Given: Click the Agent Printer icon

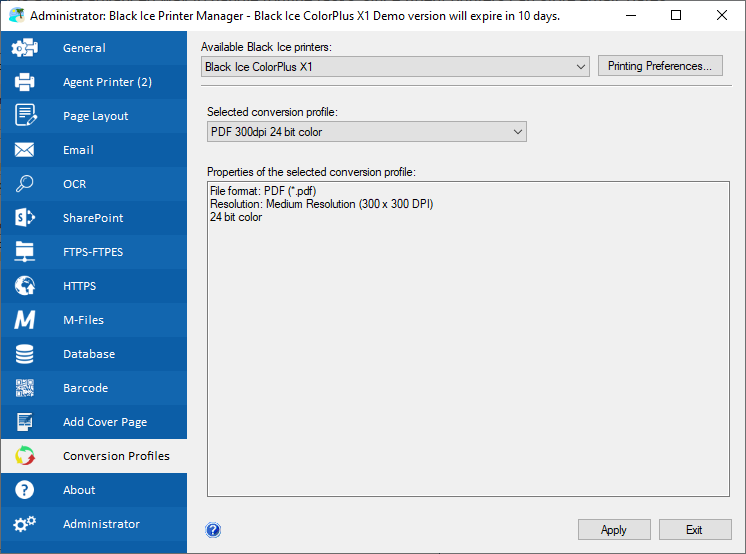Looking at the screenshot, I should [x=25, y=82].
